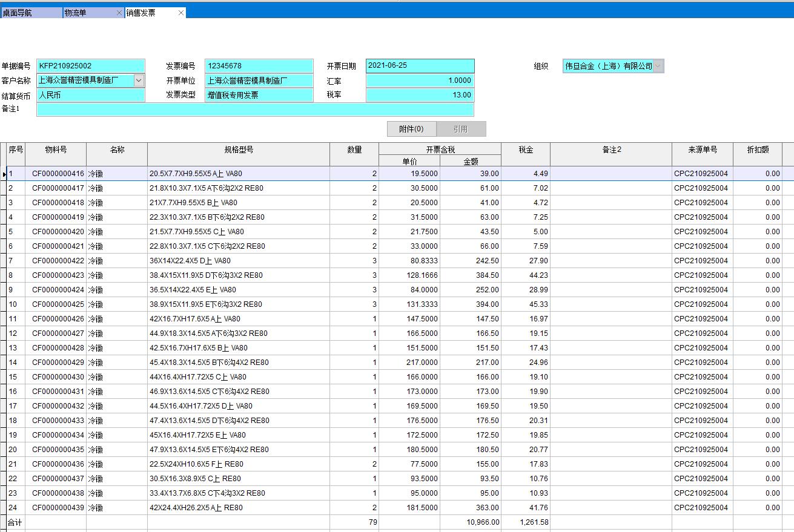Click the 单据编号 field KFP210925002
This screenshot has width=794, height=532.
point(91,66)
